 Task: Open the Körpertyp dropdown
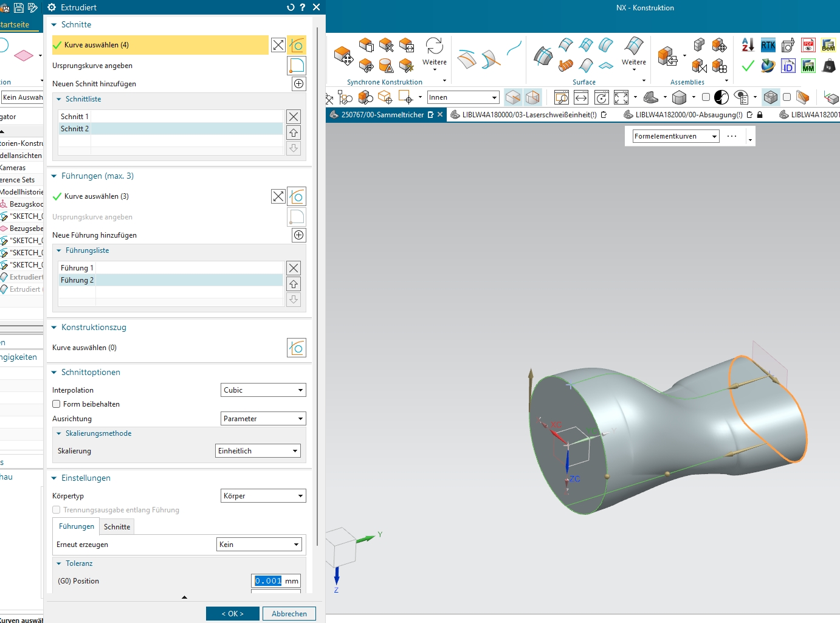coord(263,496)
